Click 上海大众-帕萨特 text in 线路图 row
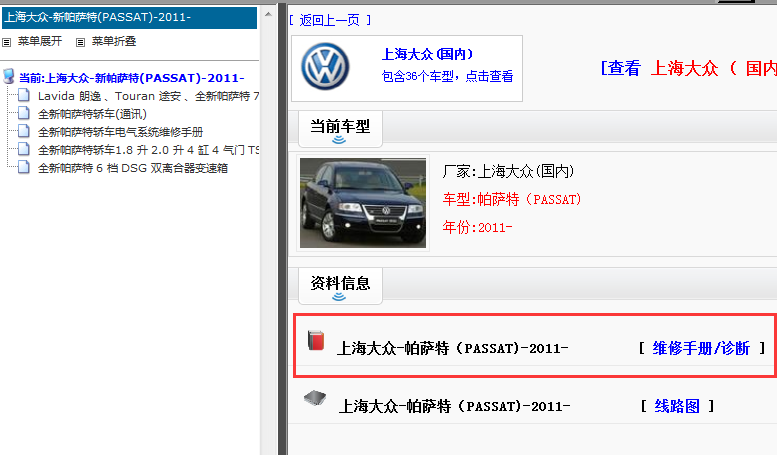 454,406
